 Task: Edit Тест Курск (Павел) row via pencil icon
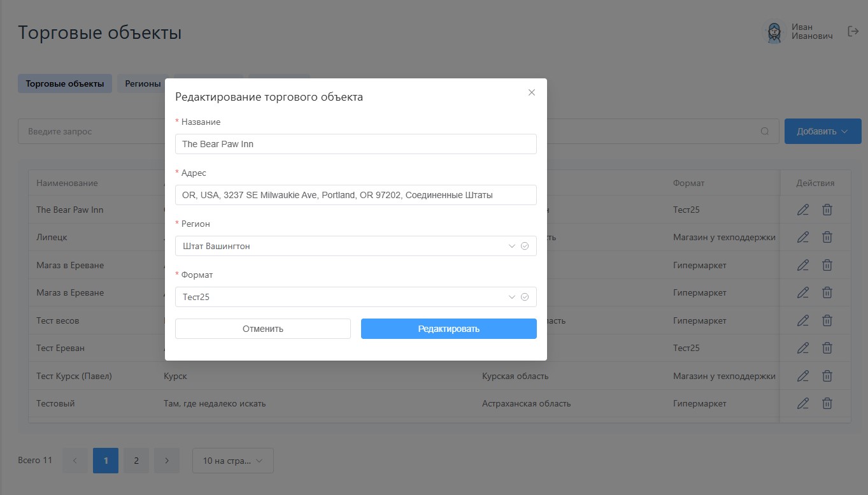pos(803,376)
